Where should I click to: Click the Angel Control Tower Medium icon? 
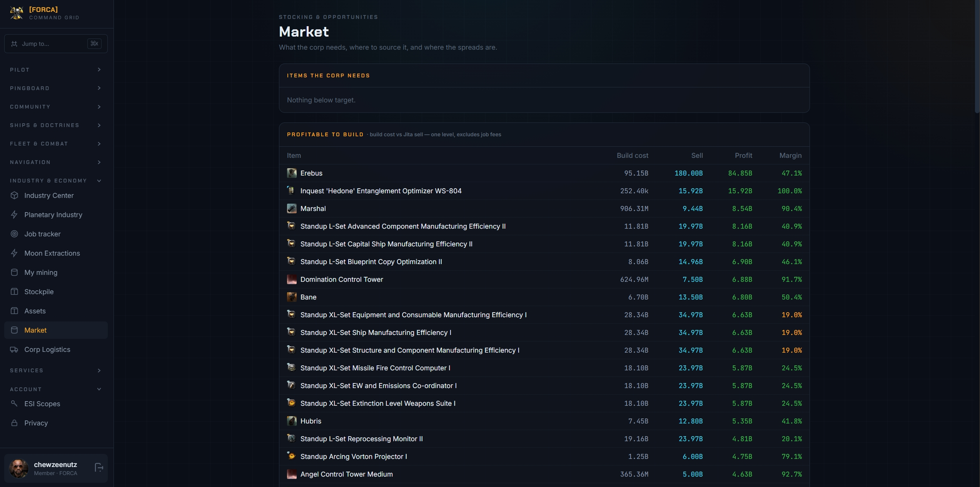point(292,474)
